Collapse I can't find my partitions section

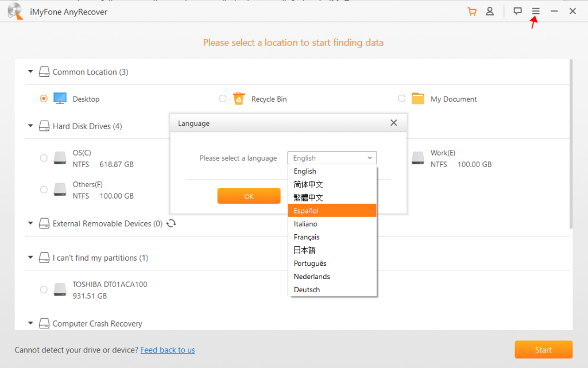point(30,257)
